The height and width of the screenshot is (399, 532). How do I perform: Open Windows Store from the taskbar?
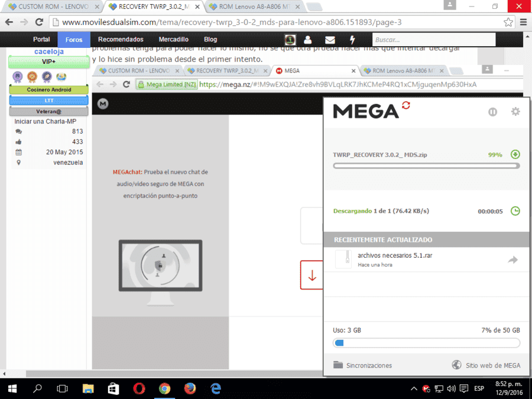coord(113,388)
